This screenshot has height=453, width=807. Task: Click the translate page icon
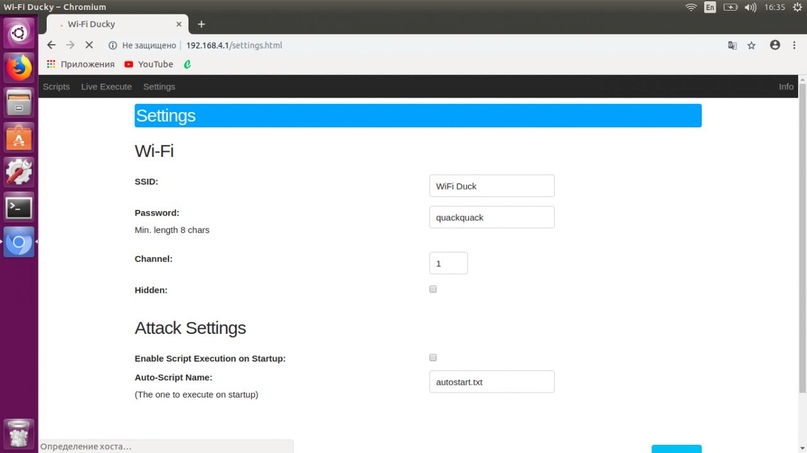tap(732, 45)
